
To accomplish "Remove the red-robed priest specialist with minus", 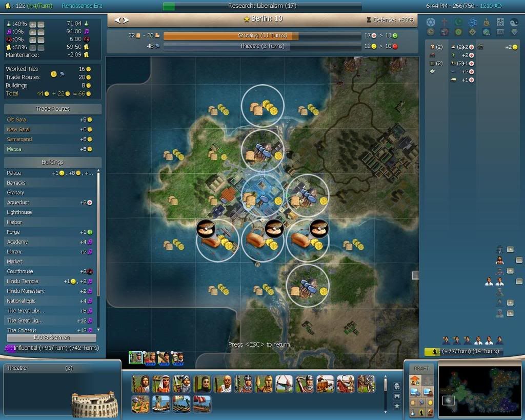I will tap(519, 260).
